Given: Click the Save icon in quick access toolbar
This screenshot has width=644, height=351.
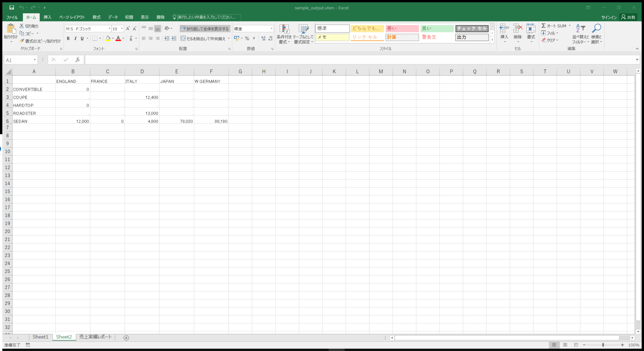Looking at the screenshot, I should click(12, 7).
